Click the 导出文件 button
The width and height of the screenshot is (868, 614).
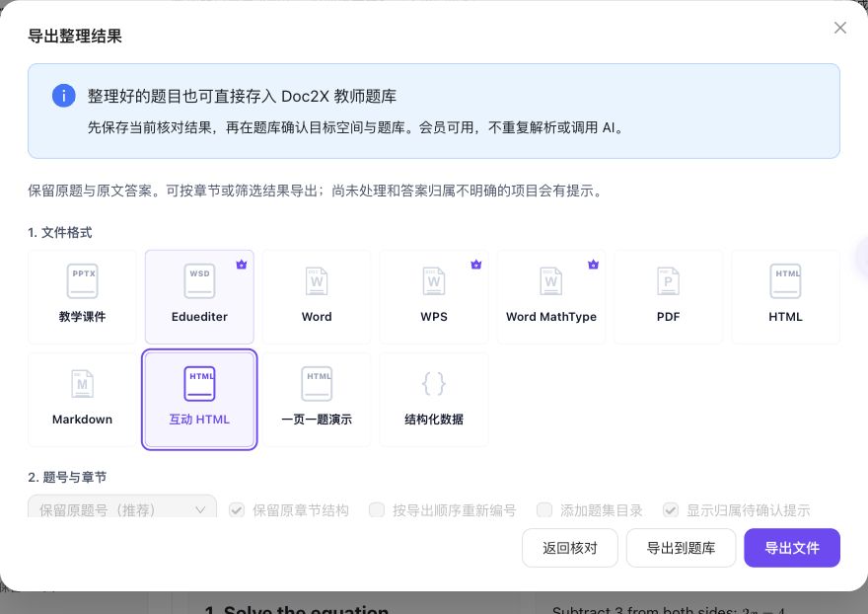792,548
